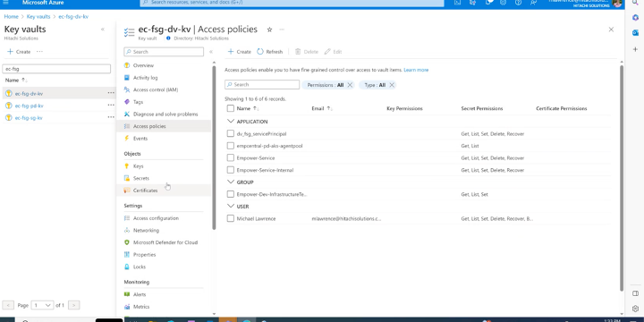Collapse the Key vaults list pane

point(103,30)
